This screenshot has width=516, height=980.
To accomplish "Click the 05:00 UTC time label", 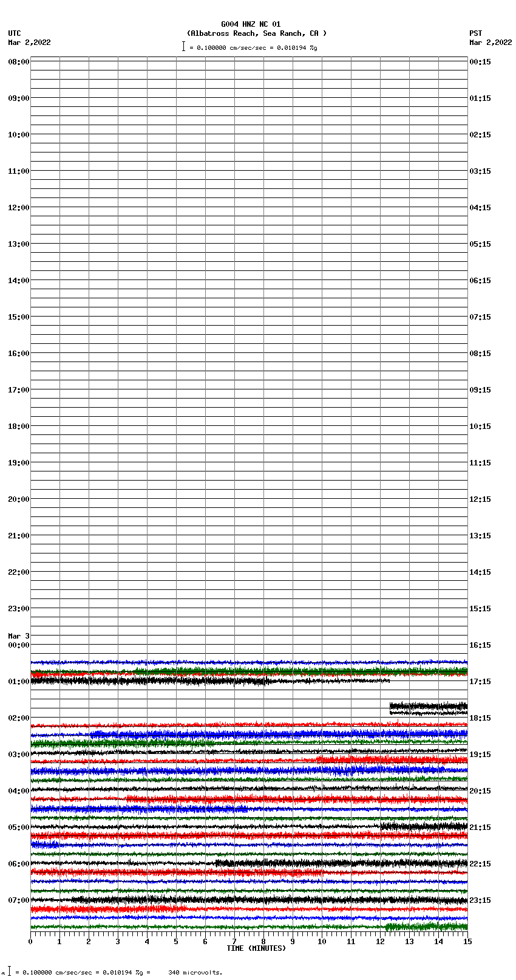I will click(19, 828).
